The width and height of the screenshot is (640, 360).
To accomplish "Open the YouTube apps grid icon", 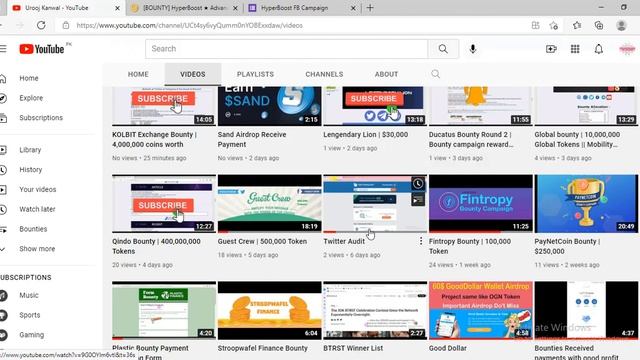I will tap(575, 49).
